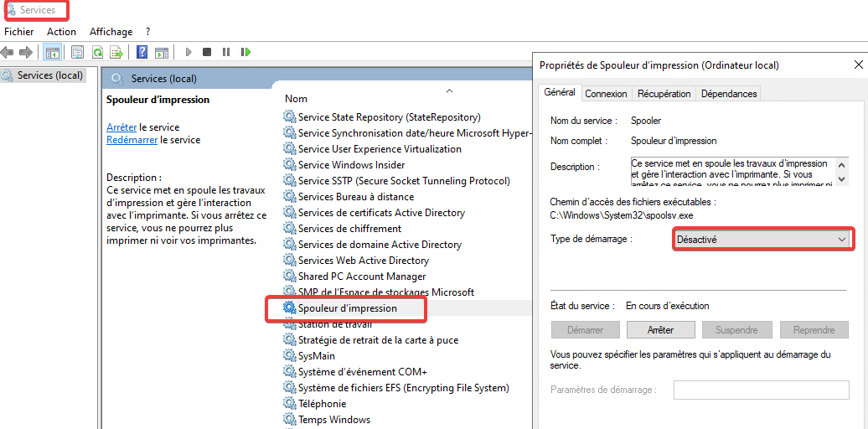868x429 pixels.
Task: Click the Arrêter button in properties
Action: [660, 330]
